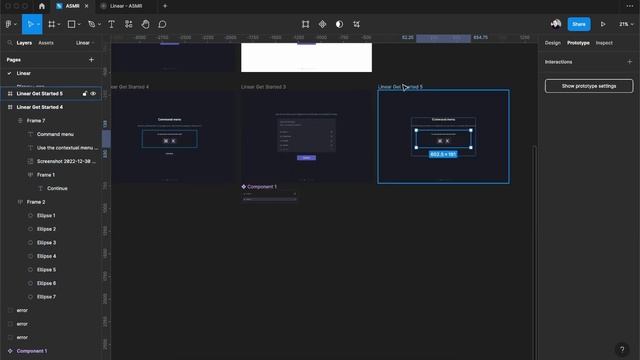
Task: Click the Crop icon in toolbar
Action: tap(356, 24)
